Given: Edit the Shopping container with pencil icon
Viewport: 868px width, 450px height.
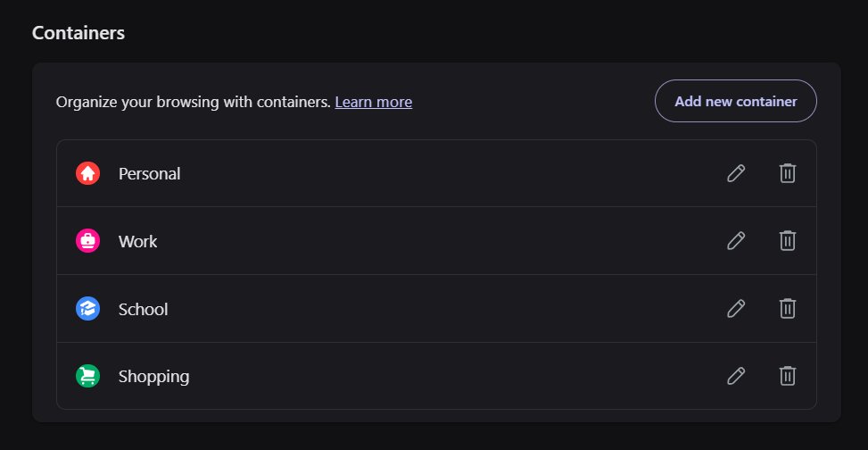Looking at the screenshot, I should 736,376.
